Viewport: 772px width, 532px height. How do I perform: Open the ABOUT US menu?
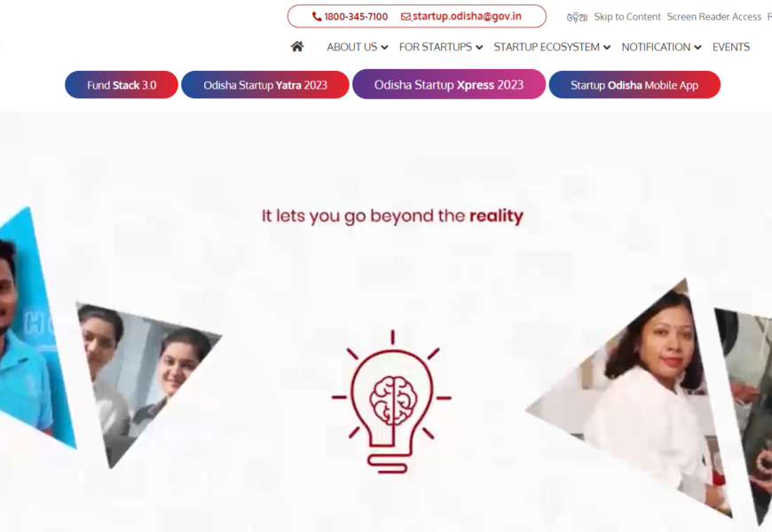(352, 47)
